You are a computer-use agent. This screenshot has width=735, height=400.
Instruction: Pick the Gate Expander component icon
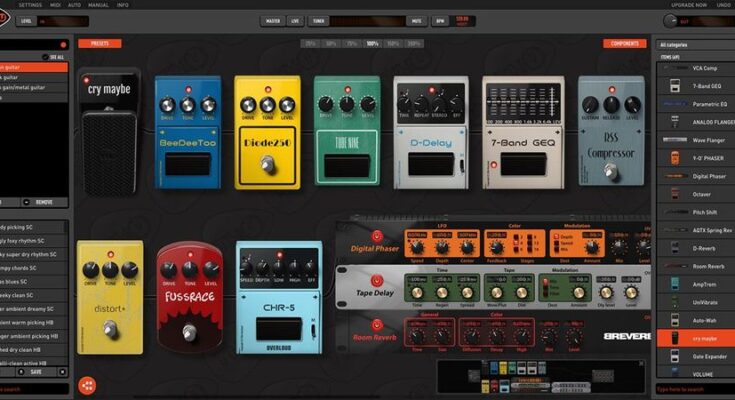[x=675, y=356]
